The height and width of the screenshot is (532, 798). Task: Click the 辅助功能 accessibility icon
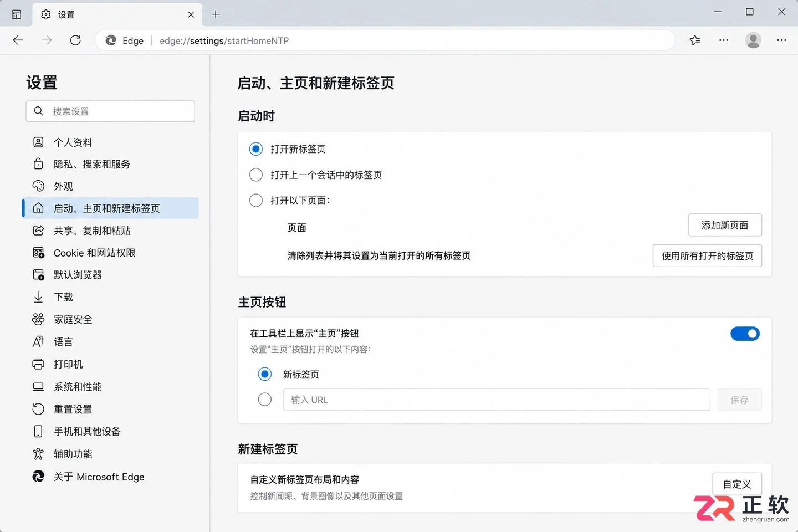[38, 454]
